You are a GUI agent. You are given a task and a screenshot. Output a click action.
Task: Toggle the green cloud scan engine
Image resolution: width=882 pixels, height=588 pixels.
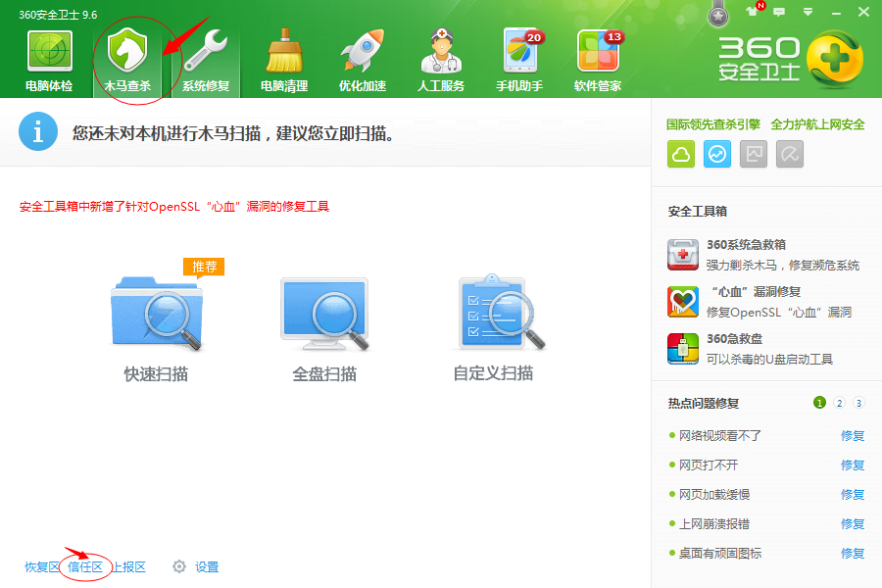click(x=681, y=154)
